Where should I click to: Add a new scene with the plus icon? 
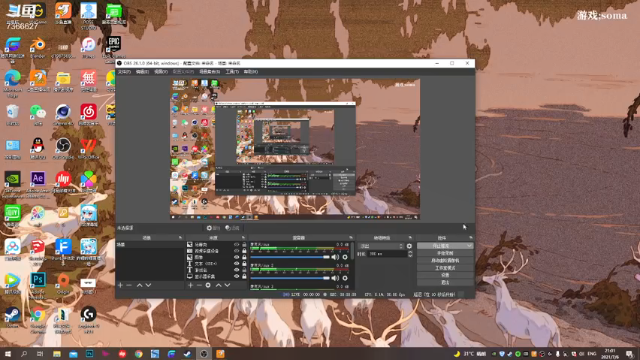(120, 285)
